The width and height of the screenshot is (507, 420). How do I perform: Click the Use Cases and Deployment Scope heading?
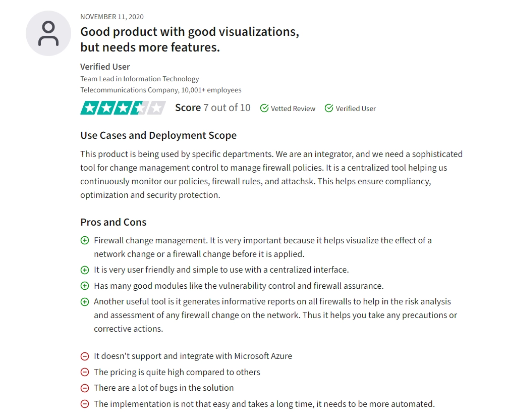pos(158,135)
